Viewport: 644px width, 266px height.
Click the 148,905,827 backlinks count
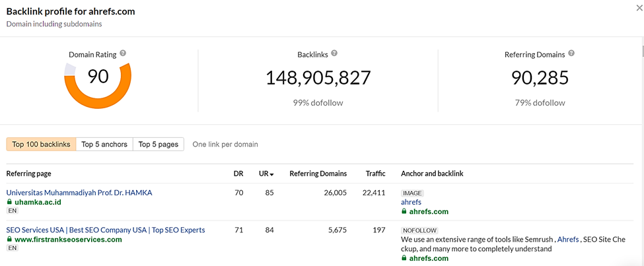[318, 78]
